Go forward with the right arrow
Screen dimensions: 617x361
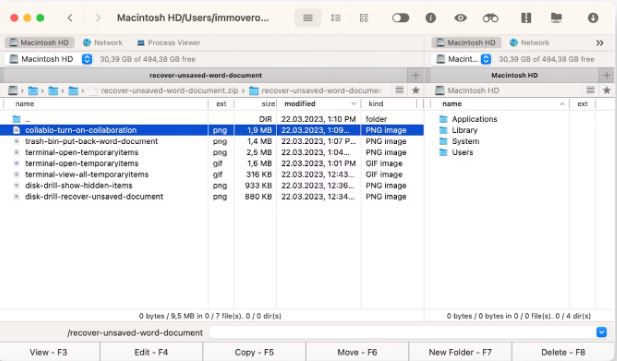(x=98, y=18)
